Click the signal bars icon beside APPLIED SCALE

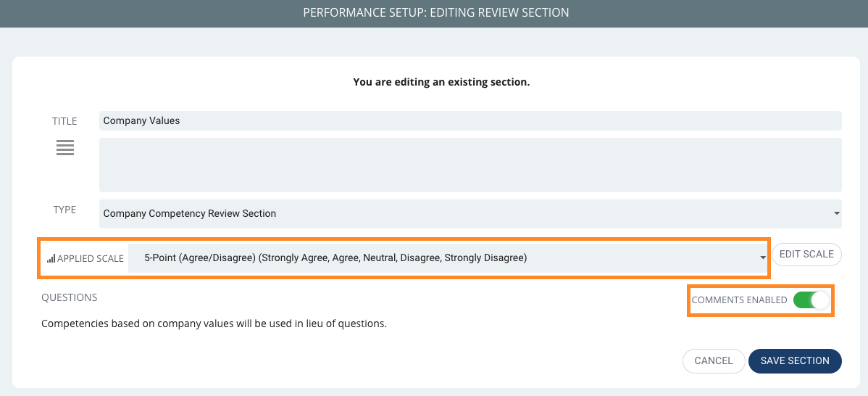pos(51,258)
